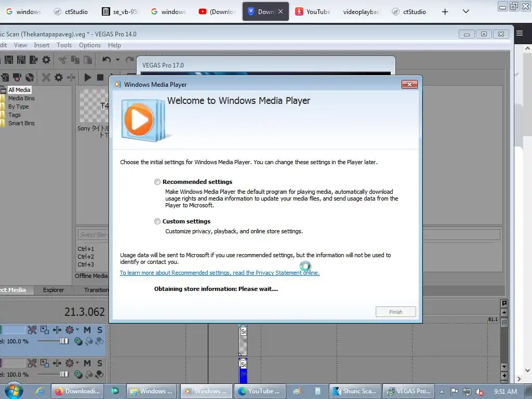Click the Save As icon in VEGAS toolbar
The width and height of the screenshot is (532, 399).
coord(21,60)
